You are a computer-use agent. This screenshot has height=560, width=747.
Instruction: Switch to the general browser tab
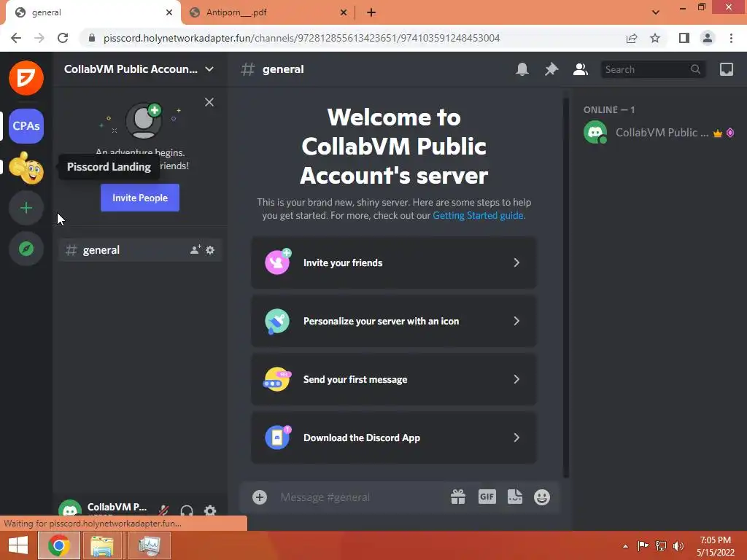tap(93, 12)
